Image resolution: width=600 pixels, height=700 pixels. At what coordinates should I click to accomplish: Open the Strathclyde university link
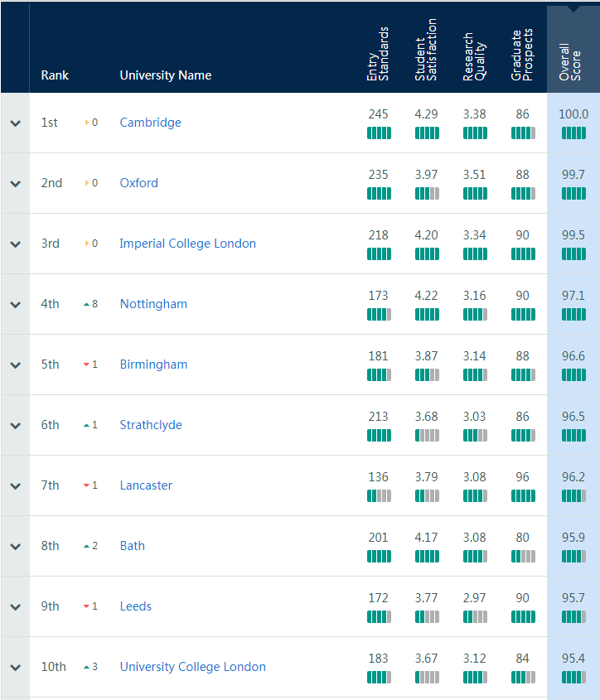click(151, 424)
